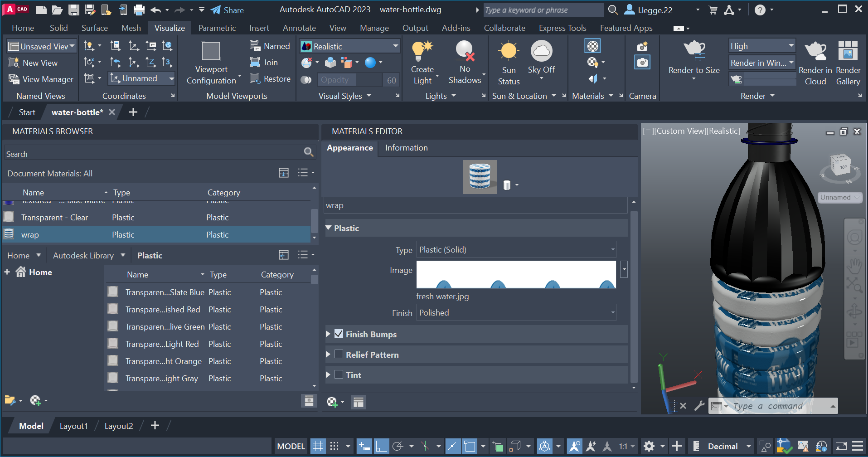Click the wrap material preview thumbnail
The image size is (868, 457).
480,177
